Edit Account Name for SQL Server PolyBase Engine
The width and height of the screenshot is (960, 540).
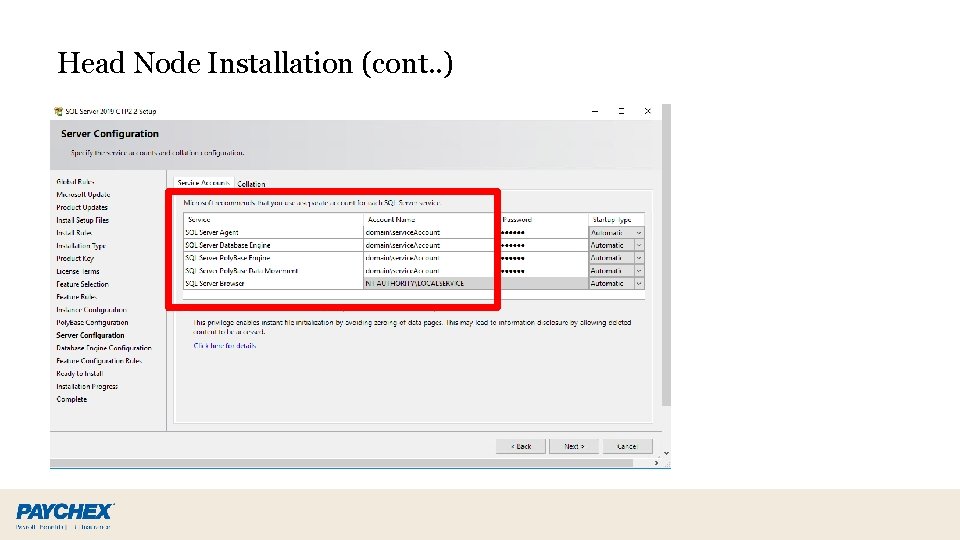(x=429, y=258)
